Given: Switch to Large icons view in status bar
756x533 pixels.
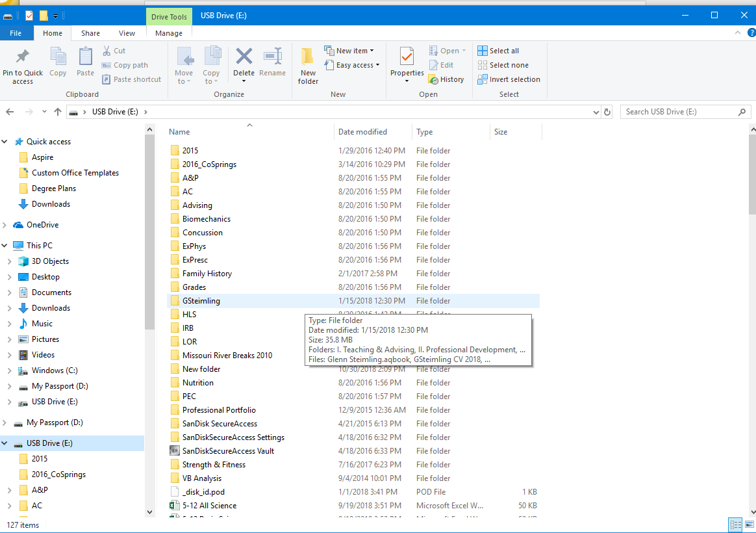Looking at the screenshot, I should 750,525.
